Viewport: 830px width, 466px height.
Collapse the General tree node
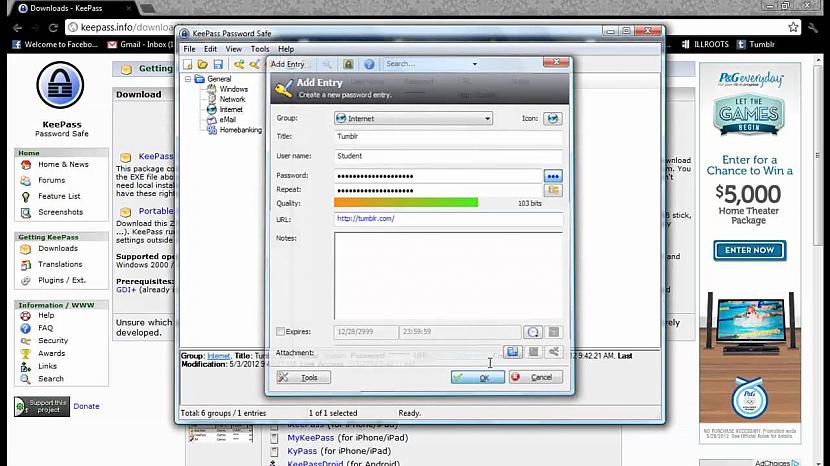[x=188, y=79]
